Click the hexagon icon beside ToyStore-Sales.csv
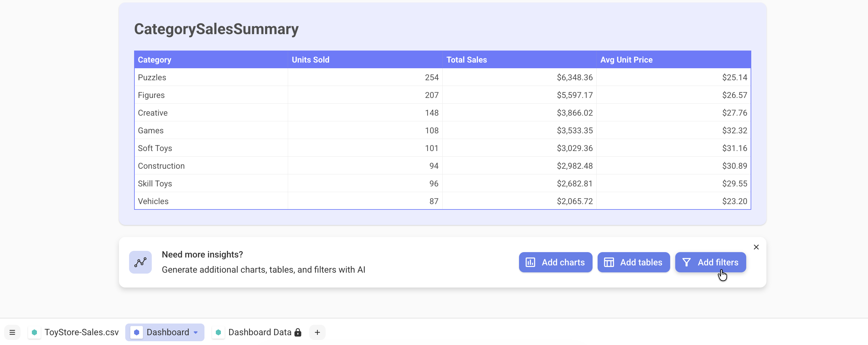 click(34, 332)
